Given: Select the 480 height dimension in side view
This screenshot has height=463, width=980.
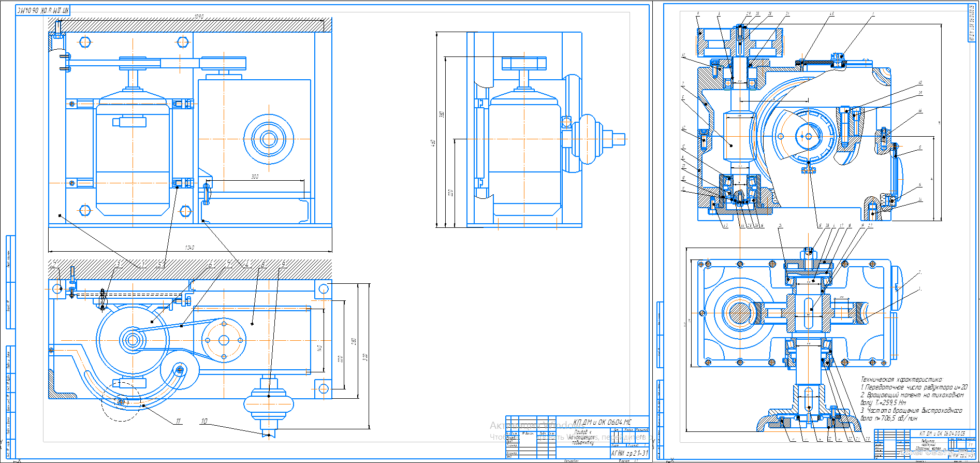Looking at the screenshot, I should point(433,142).
